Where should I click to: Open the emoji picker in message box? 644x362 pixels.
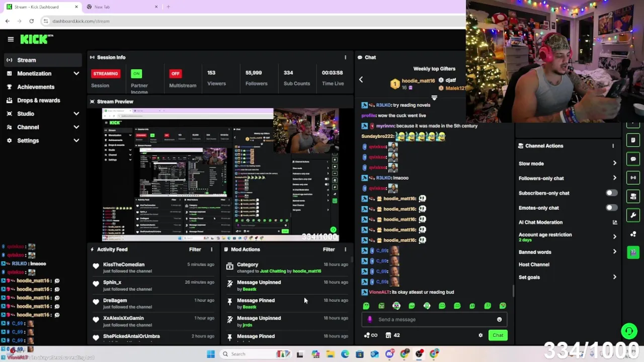[x=499, y=319]
